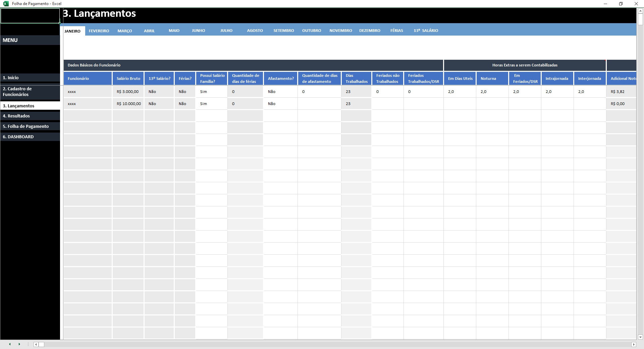Click the Feriados não Trabalhados header
Image resolution: width=644 pixels, height=349 pixels.
tap(388, 79)
